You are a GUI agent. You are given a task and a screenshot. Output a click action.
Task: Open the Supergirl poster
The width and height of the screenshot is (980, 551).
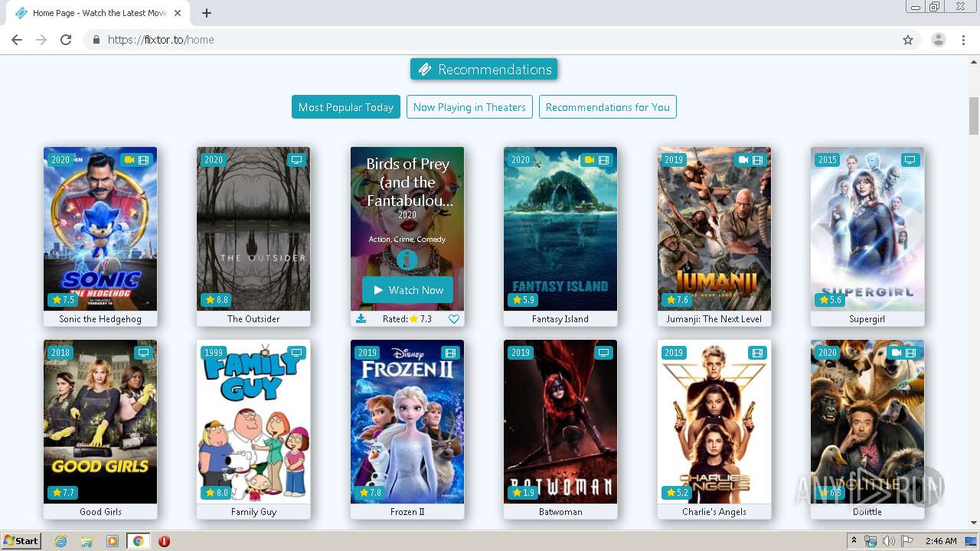(867, 229)
